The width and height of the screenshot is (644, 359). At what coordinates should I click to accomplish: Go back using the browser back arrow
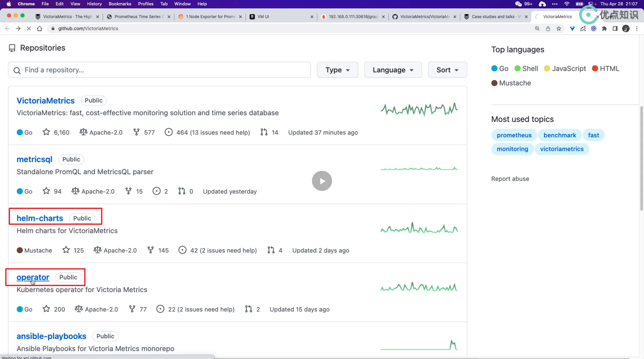click(7, 29)
